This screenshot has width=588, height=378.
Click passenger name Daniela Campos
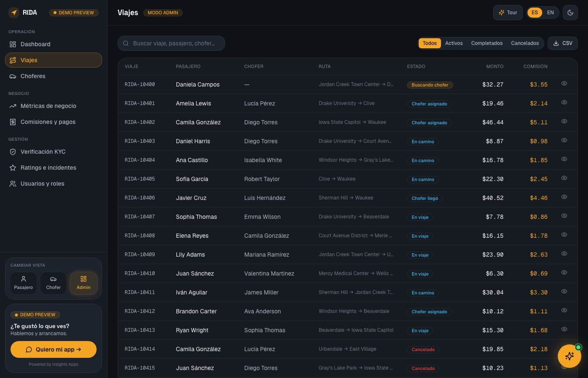click(x=198, y=84)
